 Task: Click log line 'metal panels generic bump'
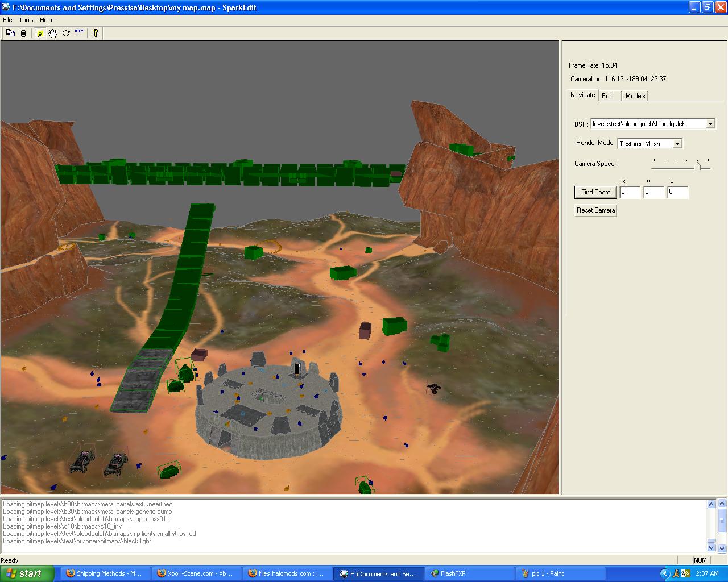point(87,512)
